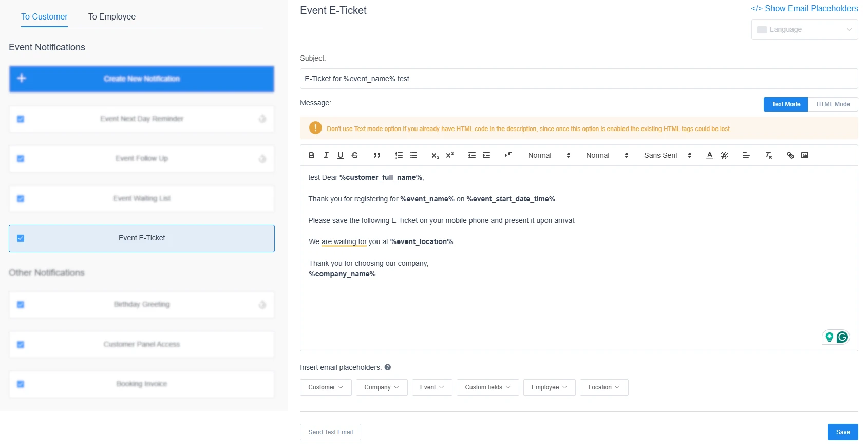The height and width of the screenshot is (446, 868).
Task: Select the Customer Panel Access notification
Action: [142, 345]
